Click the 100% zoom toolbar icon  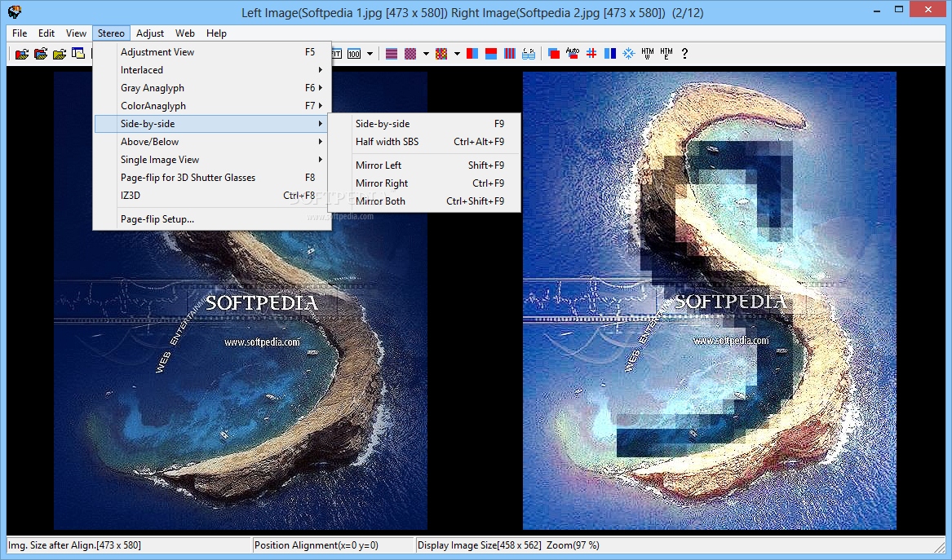[x=354, y=53]
